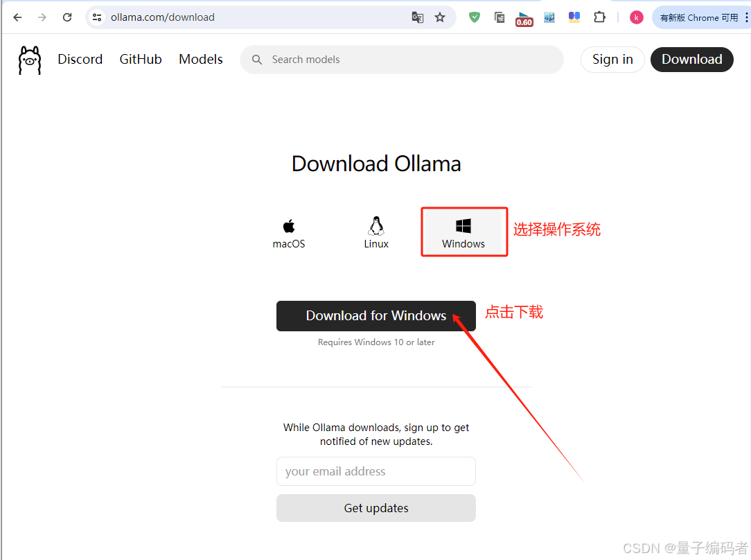
Task: Open the GitHub link
Action: 141,60
